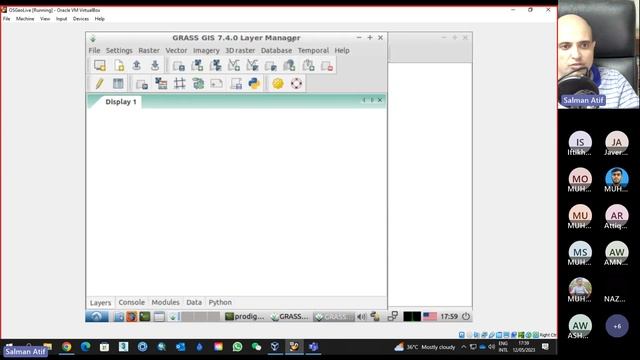
Task: Launch terminal from VM panel
Action: point(144,316)
